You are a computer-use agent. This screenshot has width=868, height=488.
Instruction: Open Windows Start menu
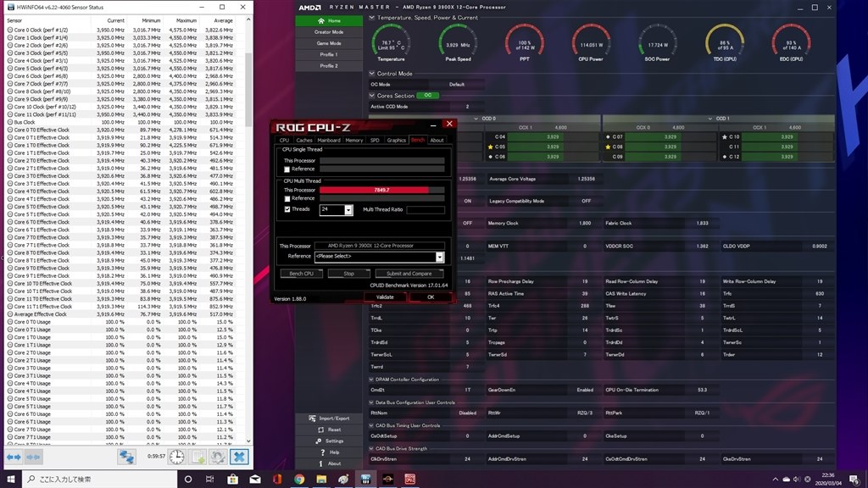pyautogui.click(x=10, y=480)
